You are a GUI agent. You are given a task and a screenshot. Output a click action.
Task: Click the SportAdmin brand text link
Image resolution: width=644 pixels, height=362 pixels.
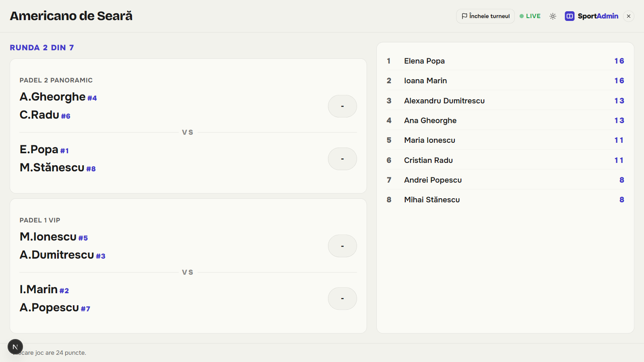pos(598,16)
